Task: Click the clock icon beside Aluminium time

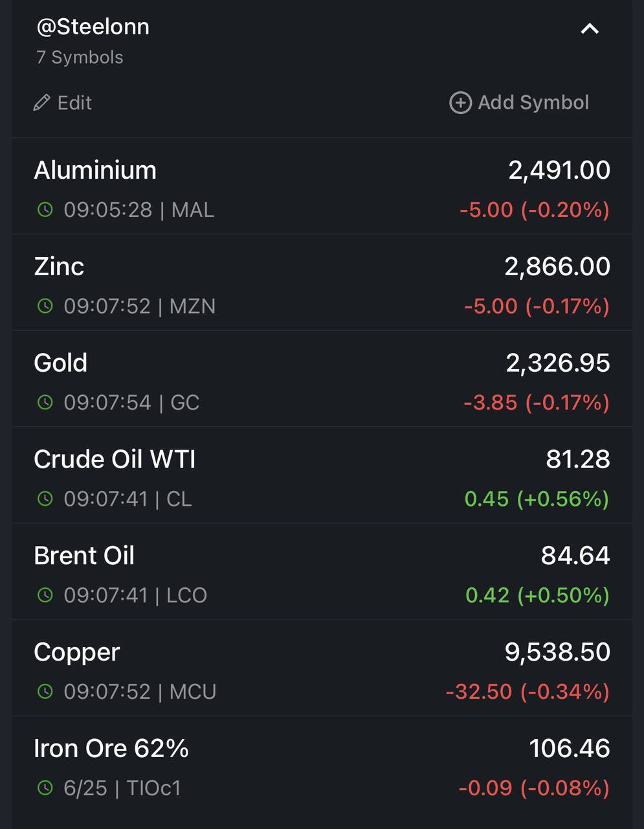Action: (x=45, y=209)
